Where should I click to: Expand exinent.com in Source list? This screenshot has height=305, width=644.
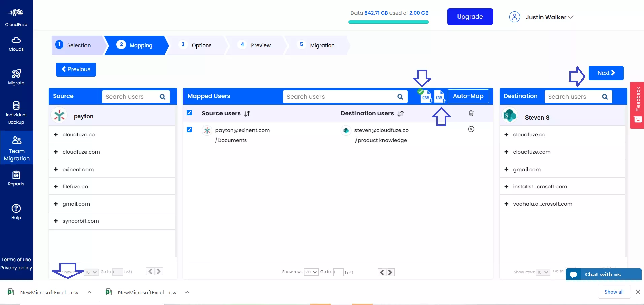[x=56, y=170]
